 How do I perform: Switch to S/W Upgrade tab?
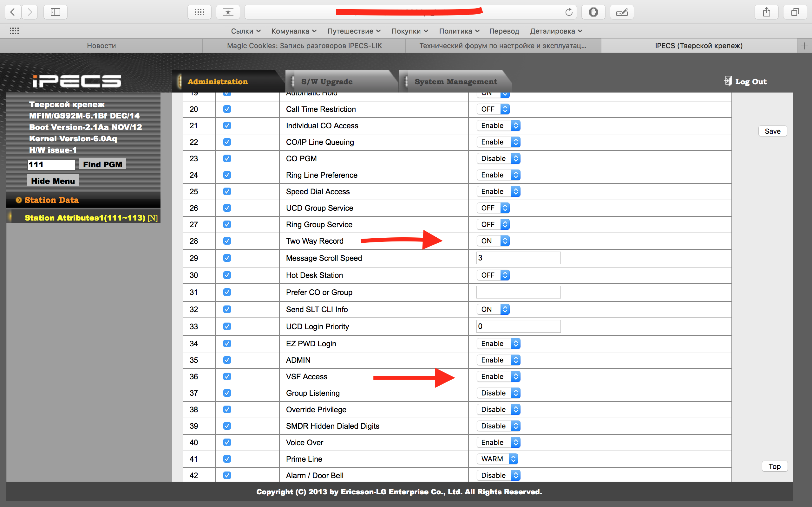(x=326, y=81)
